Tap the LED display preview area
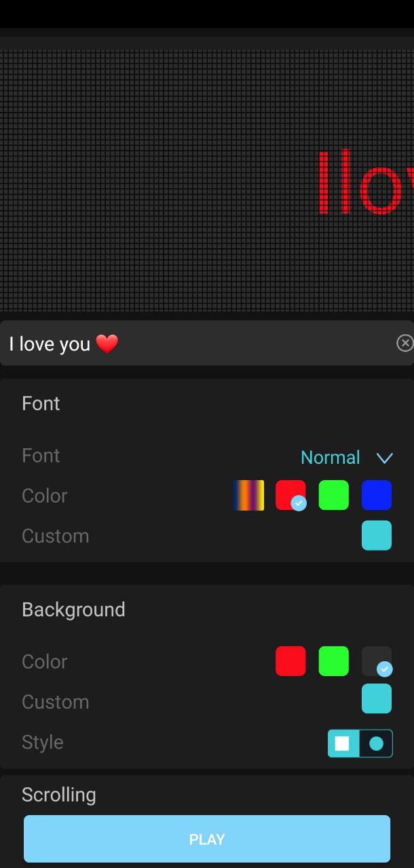The image size is (414, 868). 206,180
